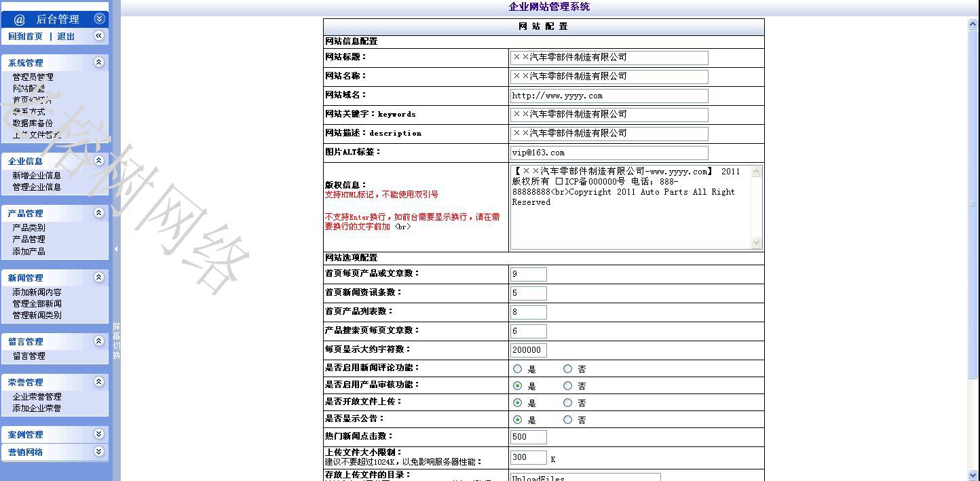The image size is (980, 481).
Task: Open 管理全部新闻 in the sidebar
Action: [37, 304]
